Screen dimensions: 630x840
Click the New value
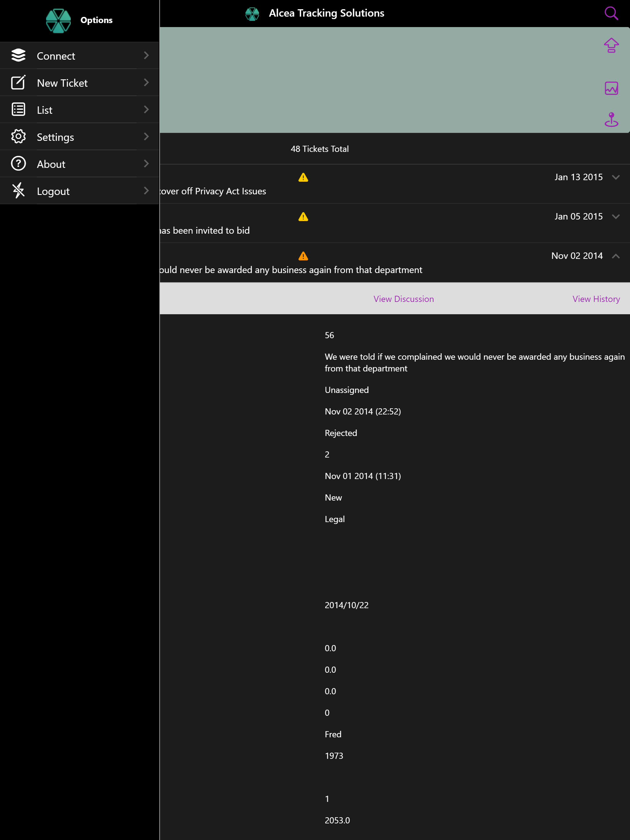pos(333,498)
